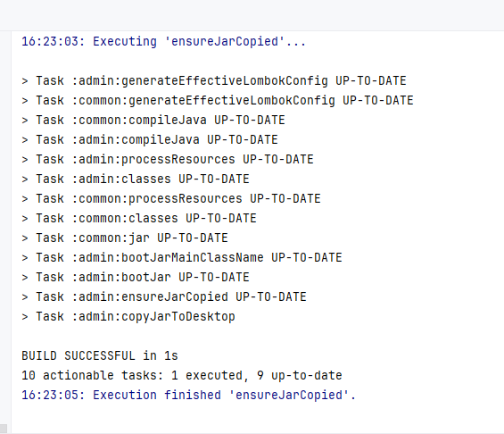Select the admin:ensureJarCopied UP-TO-DATE line
Screen dimensions: 504x434
point(163,297)
